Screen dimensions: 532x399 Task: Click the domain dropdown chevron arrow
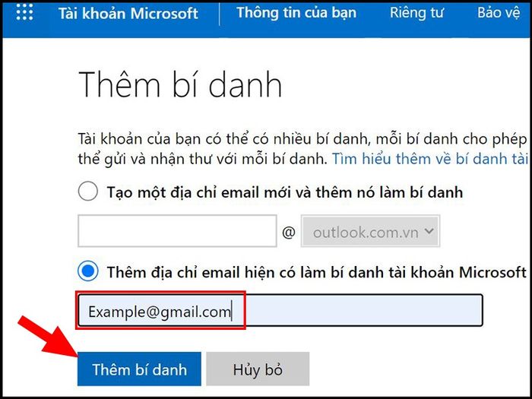429,231
